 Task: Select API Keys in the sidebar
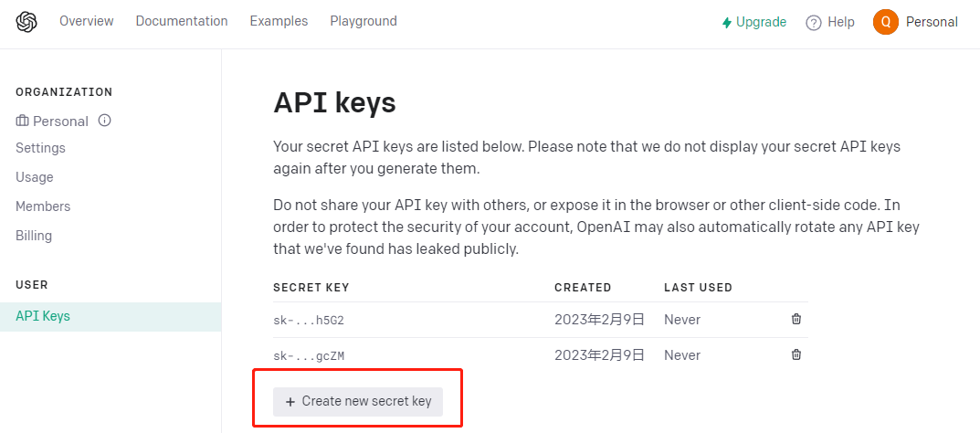(43, 316)
